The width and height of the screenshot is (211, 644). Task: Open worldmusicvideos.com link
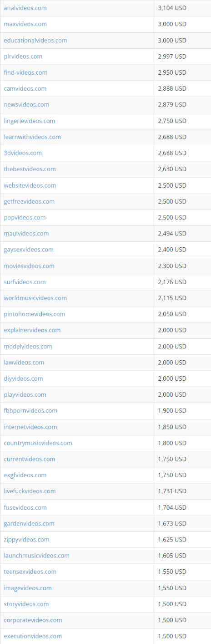[35, 298]
